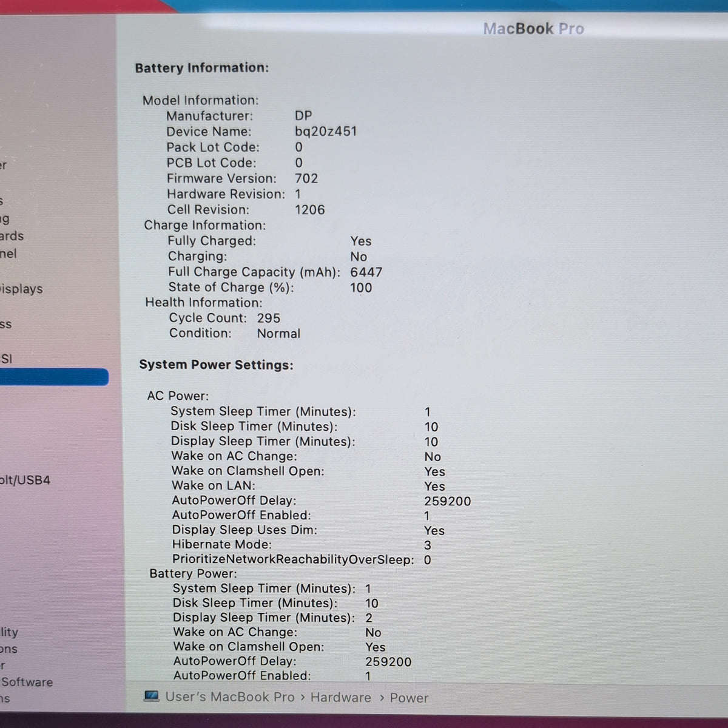Select the Software item in the sidebar

(x=27, y=682)
